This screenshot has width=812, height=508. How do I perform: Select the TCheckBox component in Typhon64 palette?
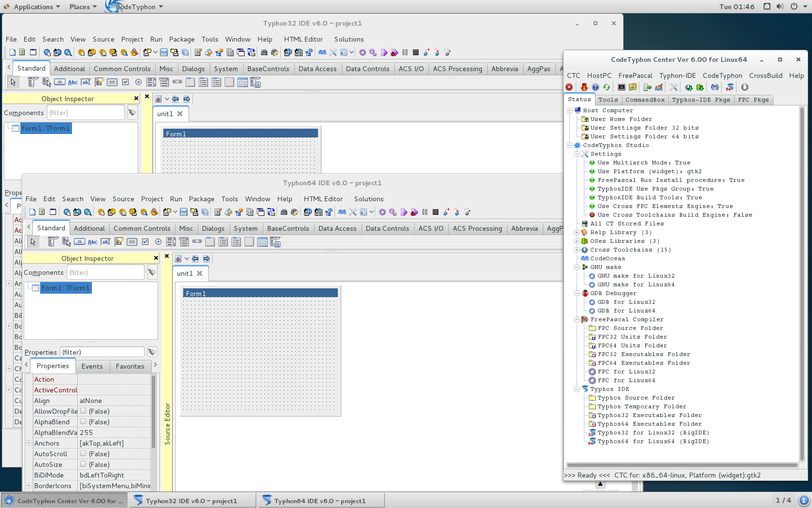point(145,242)
